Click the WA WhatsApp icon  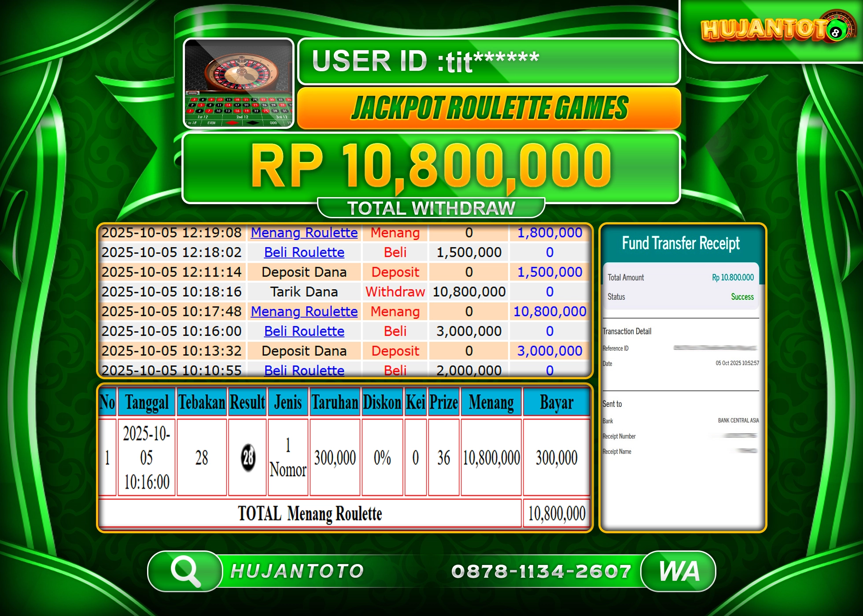(x=678, y=572)
